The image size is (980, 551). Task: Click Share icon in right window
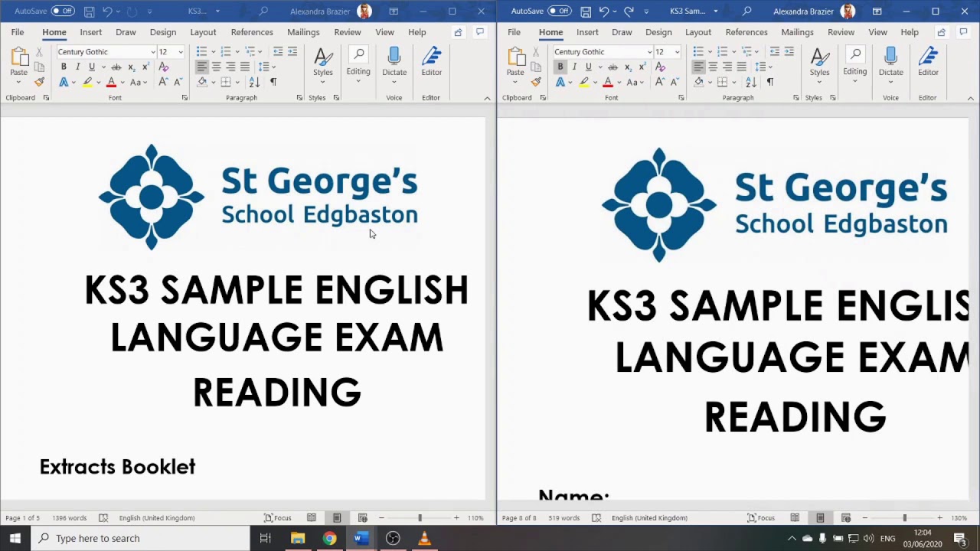pos(941,32)
